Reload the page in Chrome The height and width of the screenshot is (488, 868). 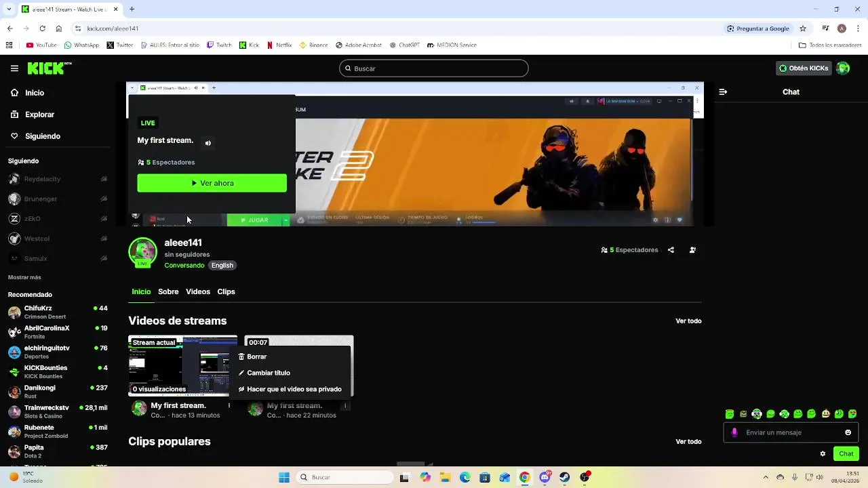(x=42, y=28)
